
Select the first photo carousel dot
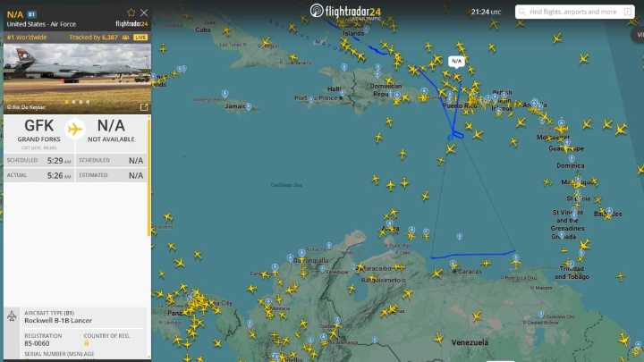point(65,102)
